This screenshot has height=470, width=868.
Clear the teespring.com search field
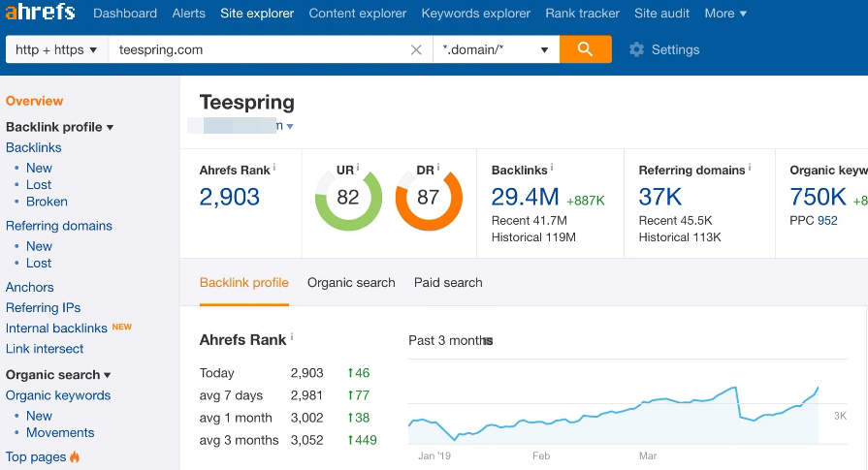click(x=416, y=49)
